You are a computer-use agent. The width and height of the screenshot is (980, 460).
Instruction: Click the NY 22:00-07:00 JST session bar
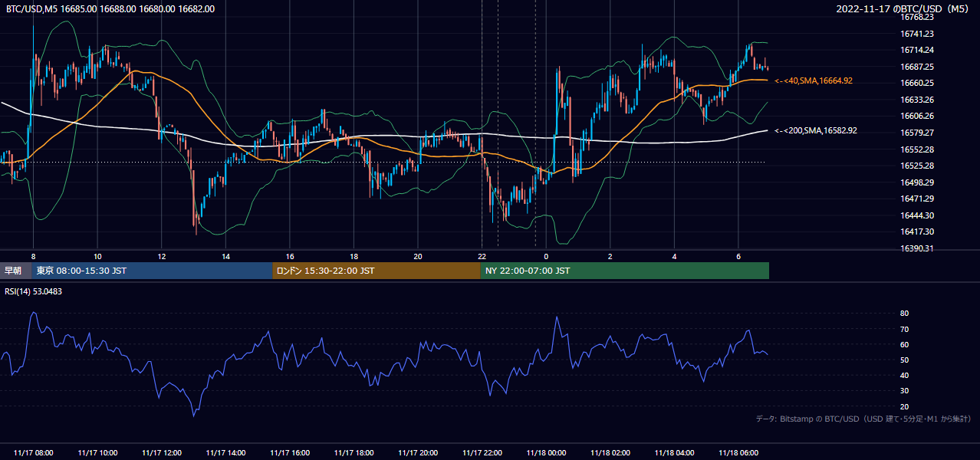[x=625, y=271]
